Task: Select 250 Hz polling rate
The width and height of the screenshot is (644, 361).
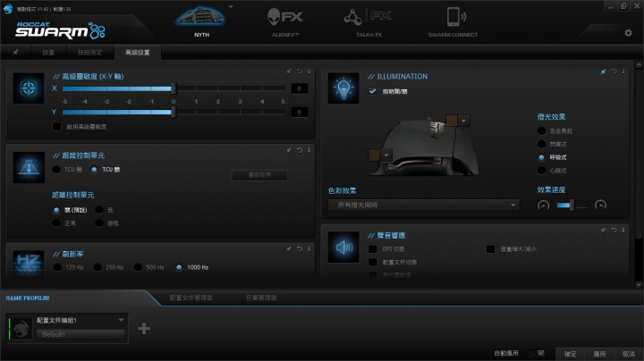Action: 97,267
